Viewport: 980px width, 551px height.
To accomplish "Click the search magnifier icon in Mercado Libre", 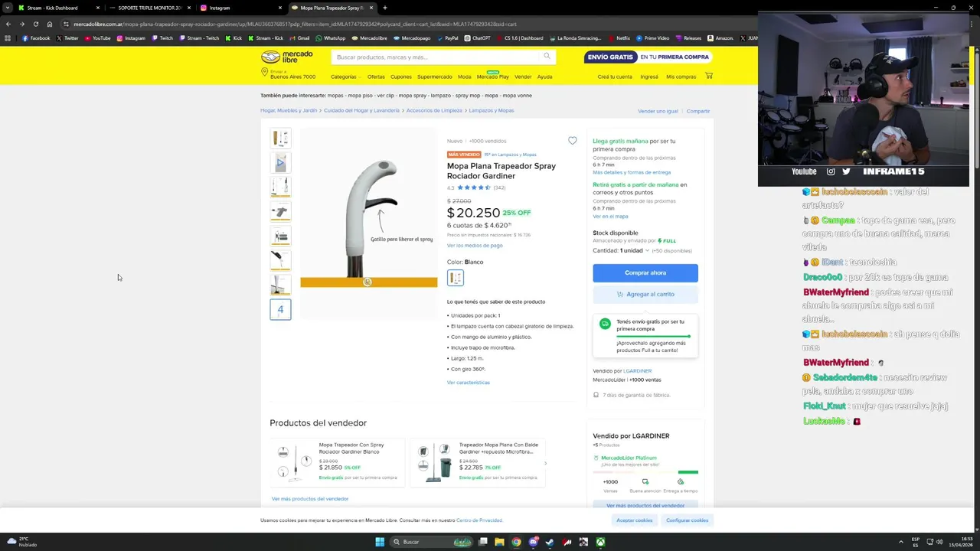I will (x=547, y=56).
